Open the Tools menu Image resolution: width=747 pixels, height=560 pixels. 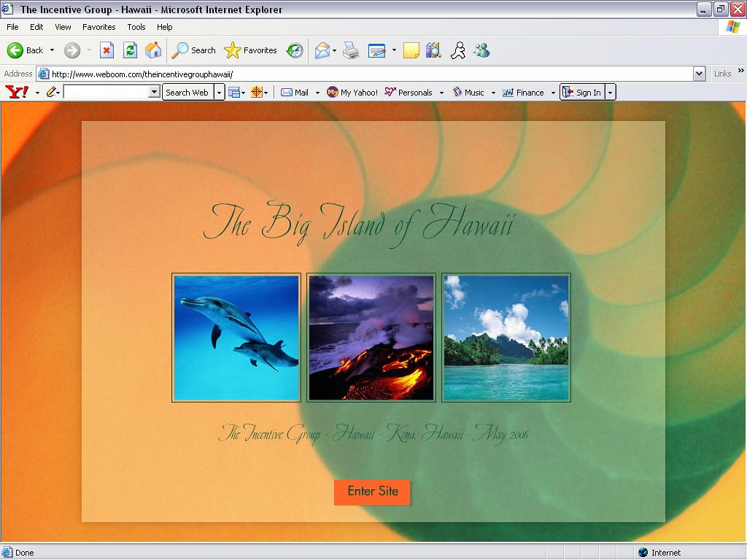click(x=136, y=27)
